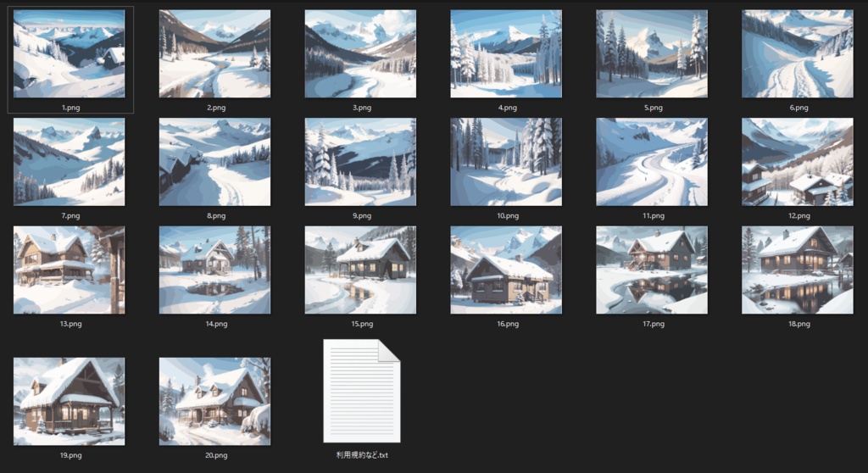Select the 8.png thumbnail image
The height and width of the screenshot is (473, 868).
214,162
